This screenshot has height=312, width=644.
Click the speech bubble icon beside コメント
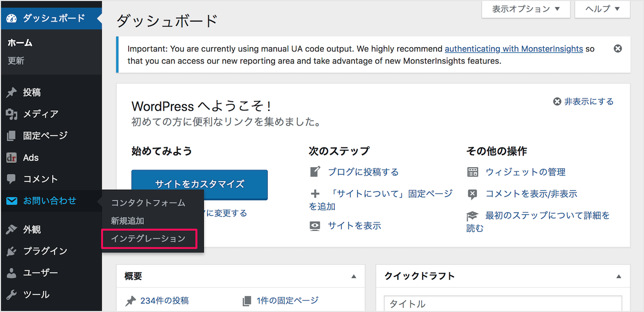pos(12,179)
